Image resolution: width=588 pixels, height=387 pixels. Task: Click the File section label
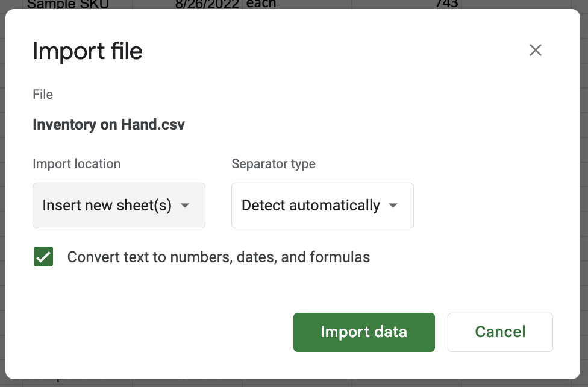coord(42,94)
